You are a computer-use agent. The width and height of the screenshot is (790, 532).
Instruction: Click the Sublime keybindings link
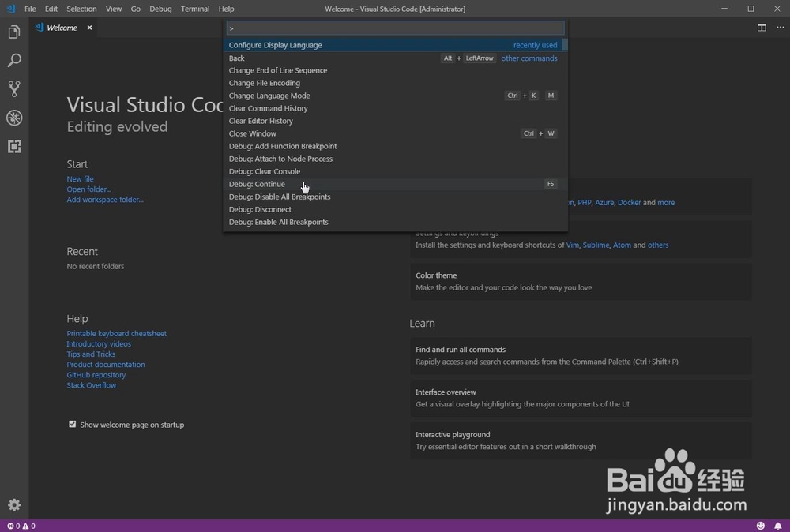tap(596, 245)
